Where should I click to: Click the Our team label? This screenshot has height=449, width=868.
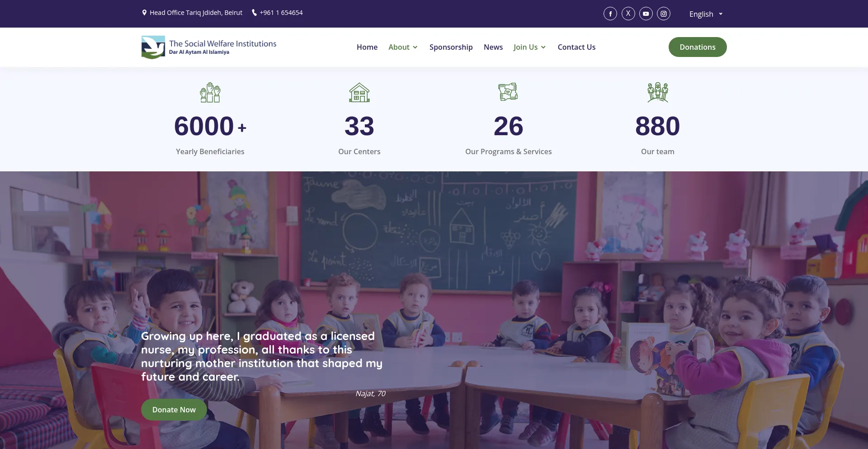[658, 151]
